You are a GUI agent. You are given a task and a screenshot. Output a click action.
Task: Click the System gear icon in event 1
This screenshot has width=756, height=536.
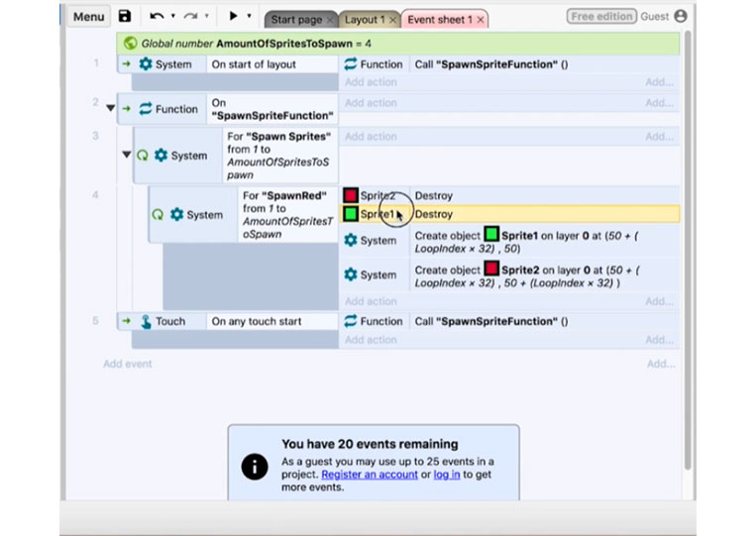pyautogui.click(x=146, y=64)
